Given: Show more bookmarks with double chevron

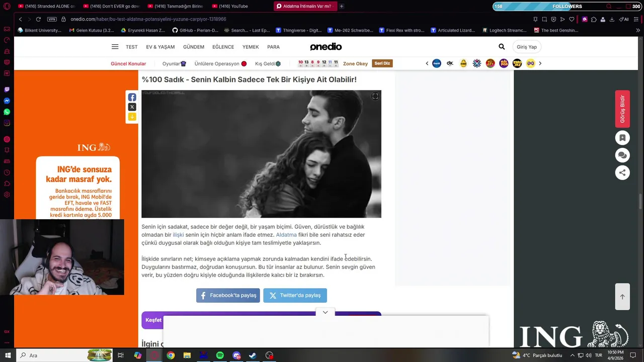Looking at the screenshot, I should [638, 30].
